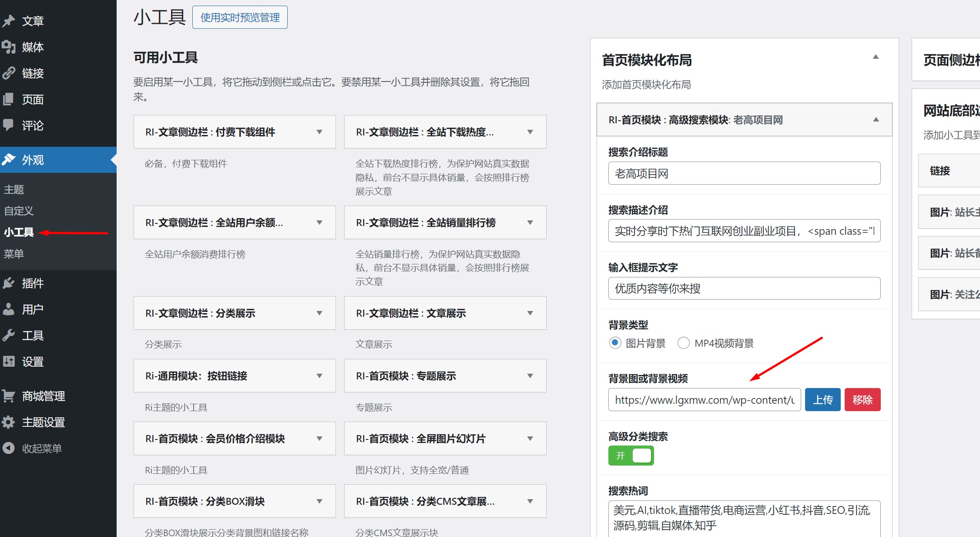Open the 菜单 submenu under 外观
Screen dimensions: 980x537
[14, 254]
